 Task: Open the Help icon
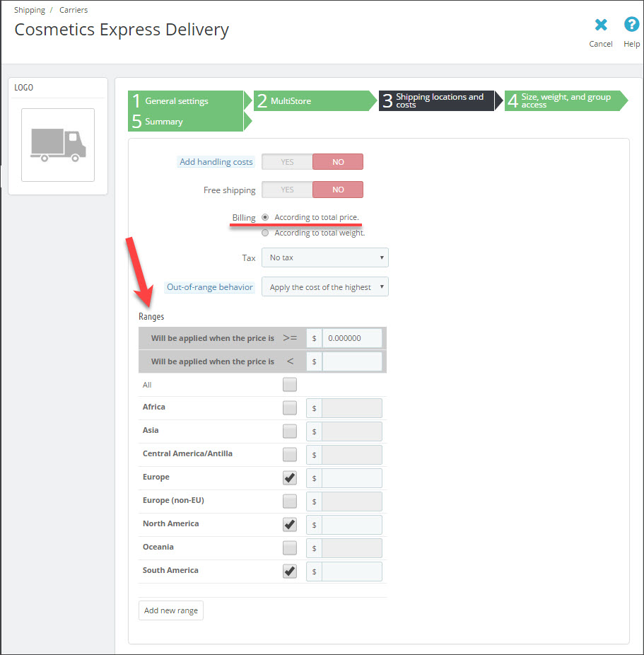(631, 25)
